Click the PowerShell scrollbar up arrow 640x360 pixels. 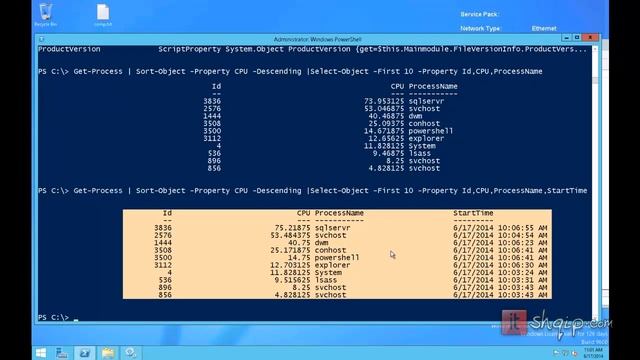tap(595, 49)
